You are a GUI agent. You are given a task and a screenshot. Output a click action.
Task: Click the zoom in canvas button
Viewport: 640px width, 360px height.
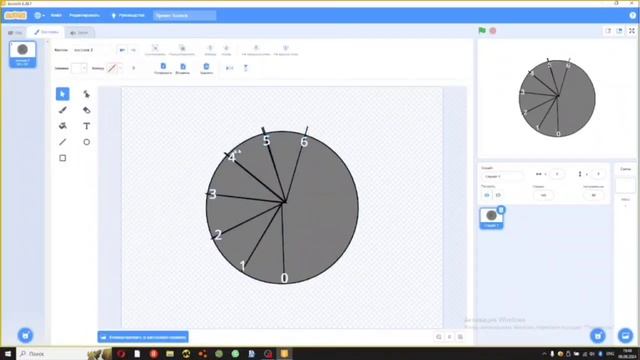(460, 337)
